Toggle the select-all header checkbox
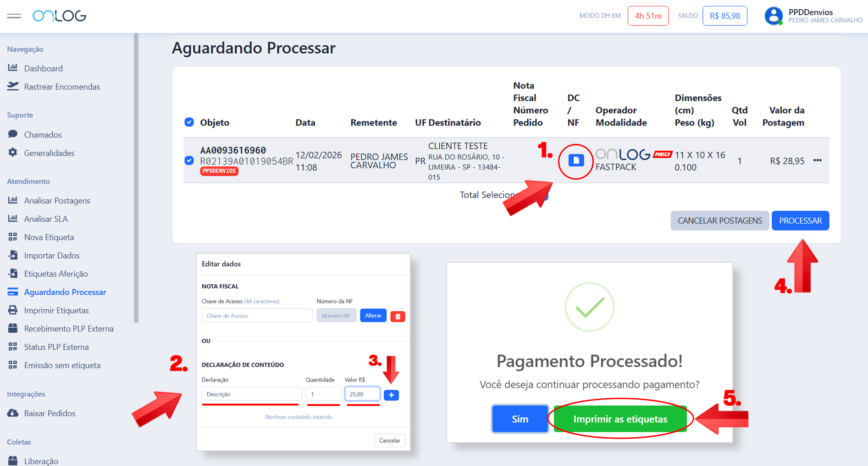This screenshot has width=868, height=466. click(x=189, y=122)
